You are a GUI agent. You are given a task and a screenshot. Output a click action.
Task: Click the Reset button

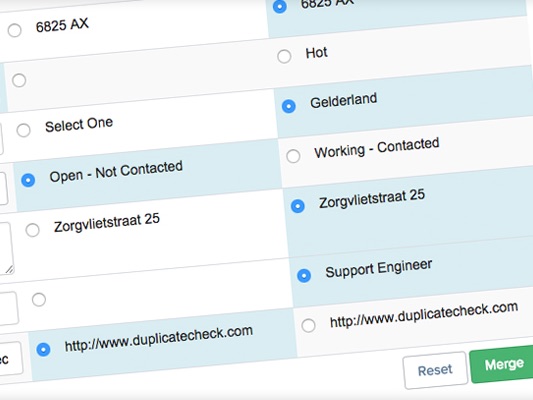pos(435,370)
